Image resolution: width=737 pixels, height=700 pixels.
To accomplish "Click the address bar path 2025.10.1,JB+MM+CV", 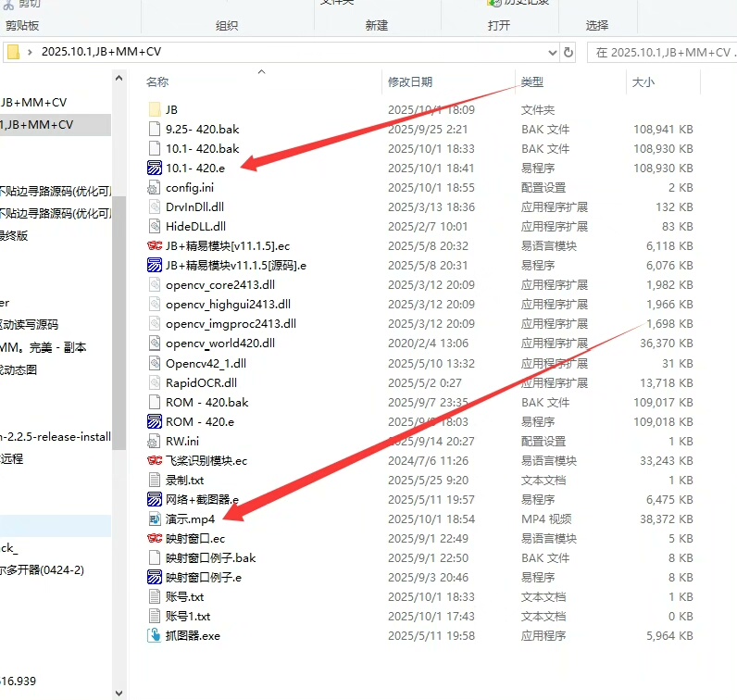I will click(102, 52).
